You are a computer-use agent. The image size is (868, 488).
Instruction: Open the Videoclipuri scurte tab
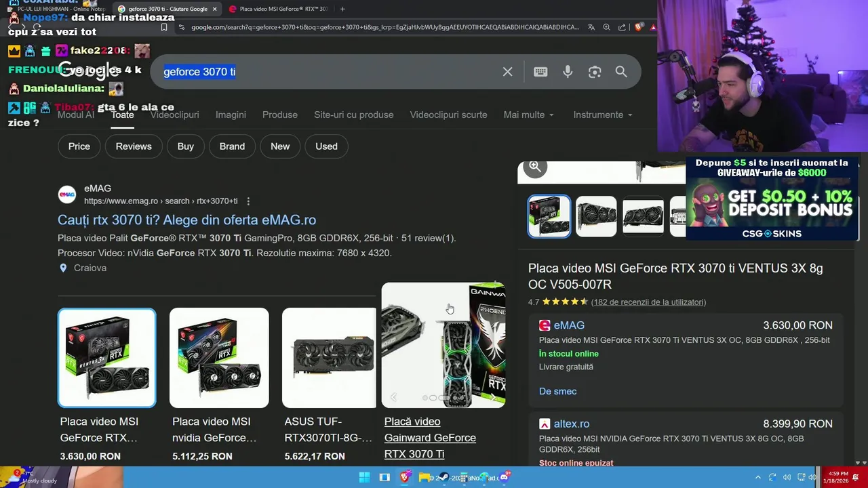(448, 115)
